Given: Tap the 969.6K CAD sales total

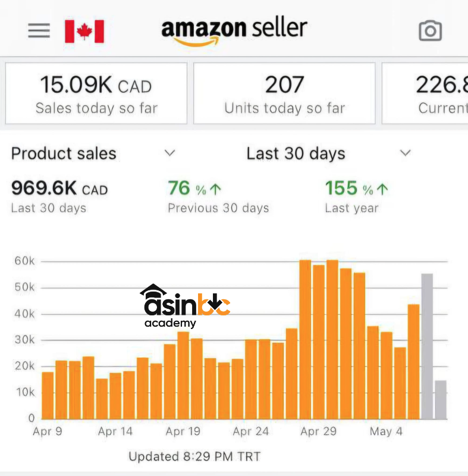Looking at the screenshot, I should click(x=59, y=196).
